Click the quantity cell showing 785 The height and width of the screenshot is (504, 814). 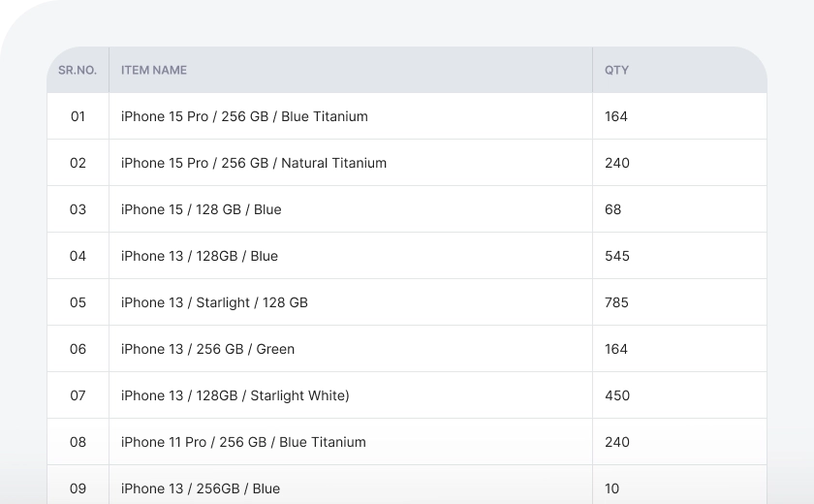click(x=617, y=302)
